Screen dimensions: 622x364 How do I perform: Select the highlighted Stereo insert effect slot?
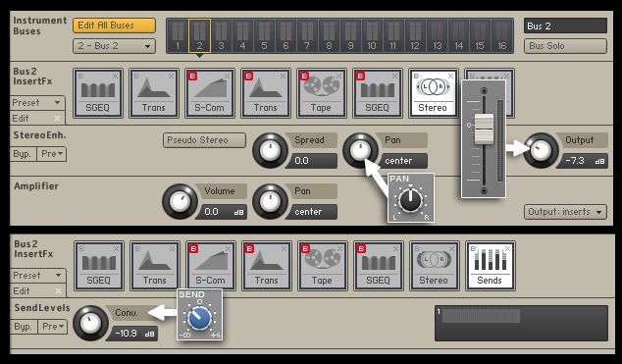[x=434, y=93]
